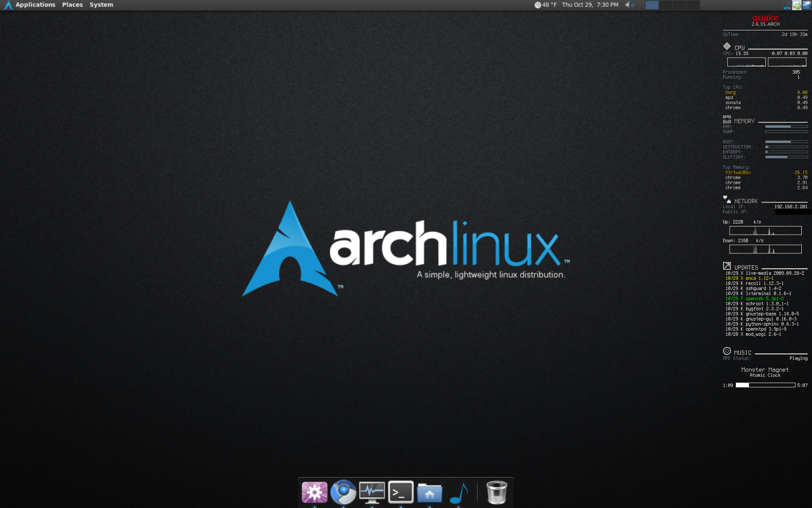The width and height of the screenshot is (812, 508).
Task: Click 'Xorg' in the Top CPU list
Action: (x=730, y=92)
